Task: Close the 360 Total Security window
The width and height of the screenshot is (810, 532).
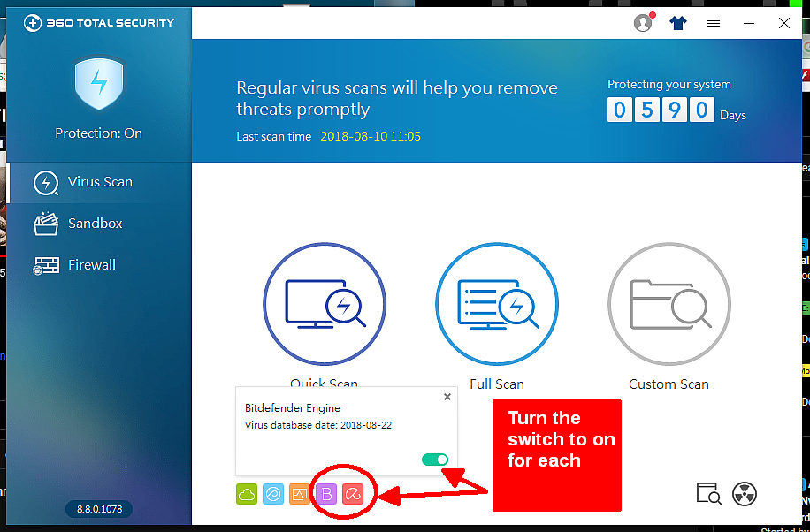Action: [784, 23]
